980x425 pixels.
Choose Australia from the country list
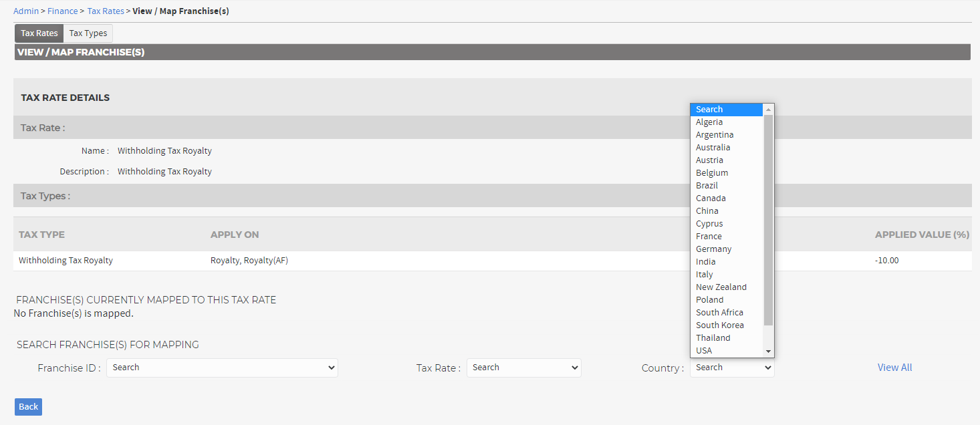(x=713, y=148)
